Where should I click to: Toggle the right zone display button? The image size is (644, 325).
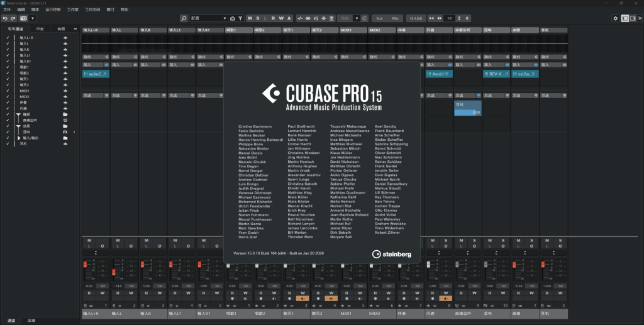coord(634,18)
